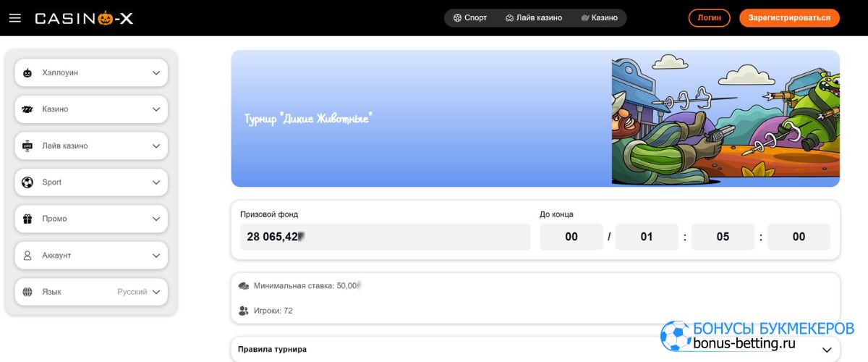Click the Promo gift box icon
This screenshot has height=362, width=868.
[27, 219]
